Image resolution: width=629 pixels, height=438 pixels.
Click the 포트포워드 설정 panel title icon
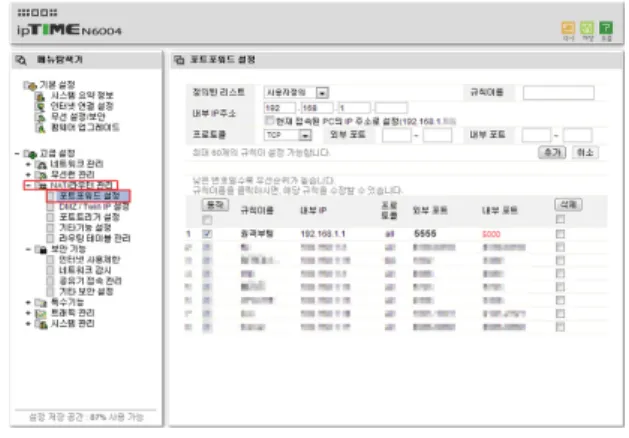tap(179, 60)
